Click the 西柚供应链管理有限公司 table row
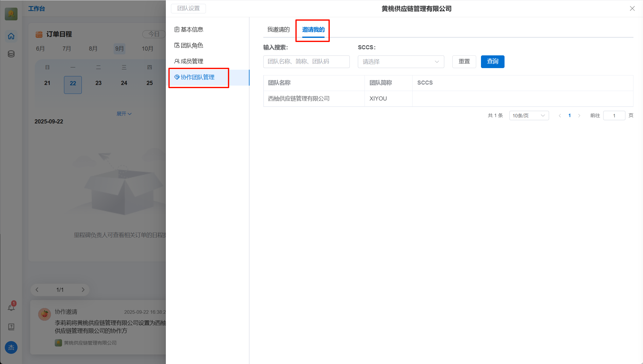This screenshot has width=643, height=364. (299, 99)
